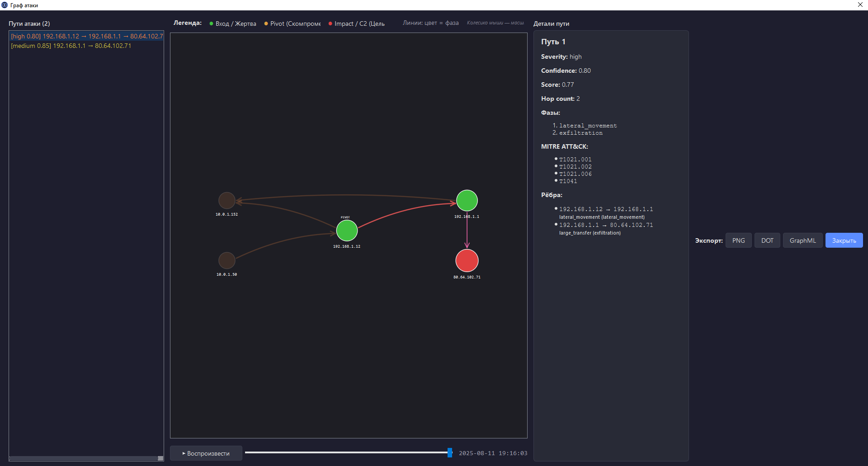Click the Hop count: 2 line
The height and width of the screenshot is (466, 868).
point(561,99)
